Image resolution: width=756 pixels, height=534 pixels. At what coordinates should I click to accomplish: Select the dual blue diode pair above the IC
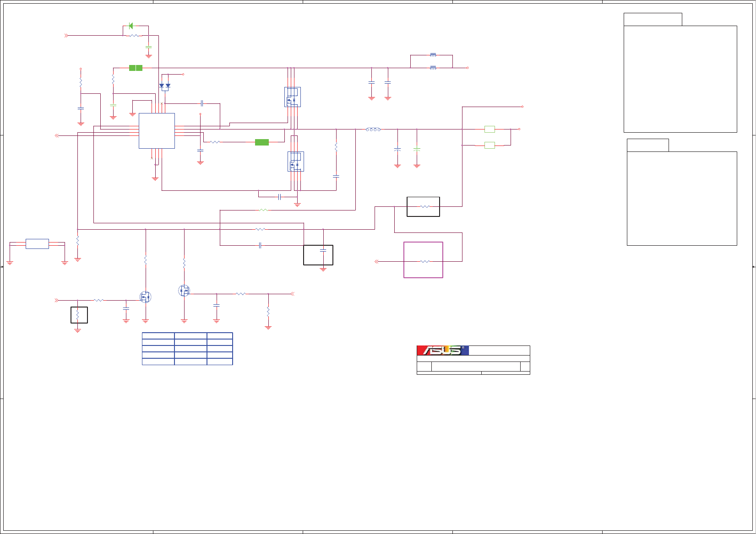pos(165,86)
